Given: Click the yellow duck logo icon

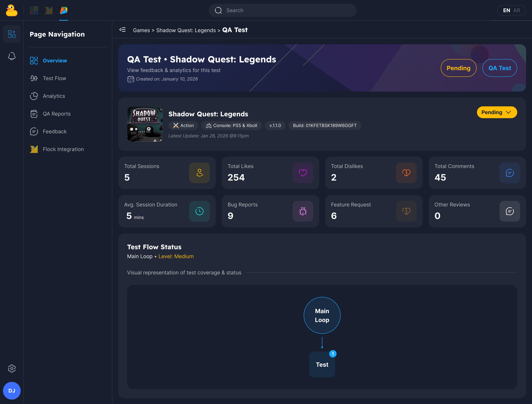Looking at the screenshot, I should coord(12,10).
